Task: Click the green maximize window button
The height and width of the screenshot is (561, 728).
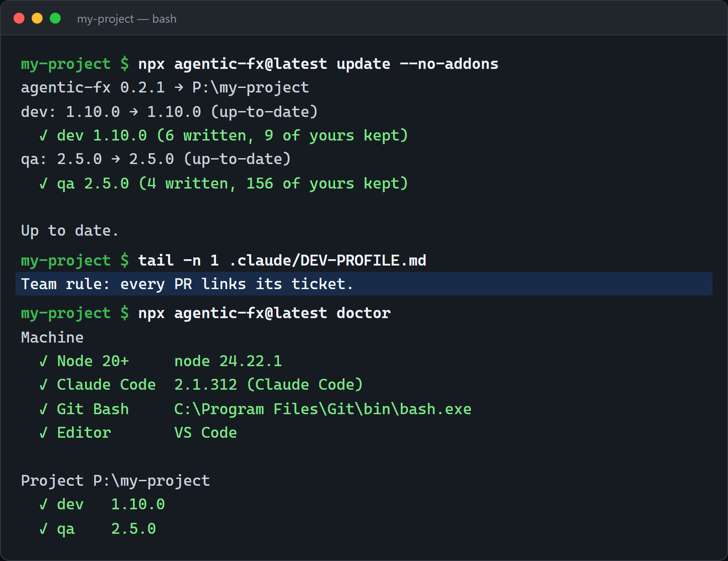Action: [x=56, y=18]
